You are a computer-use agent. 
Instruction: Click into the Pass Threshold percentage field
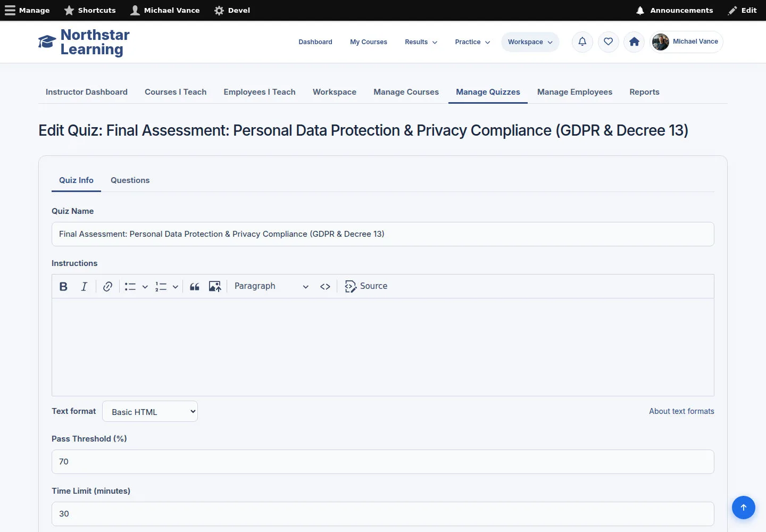[x=383, y=462]
